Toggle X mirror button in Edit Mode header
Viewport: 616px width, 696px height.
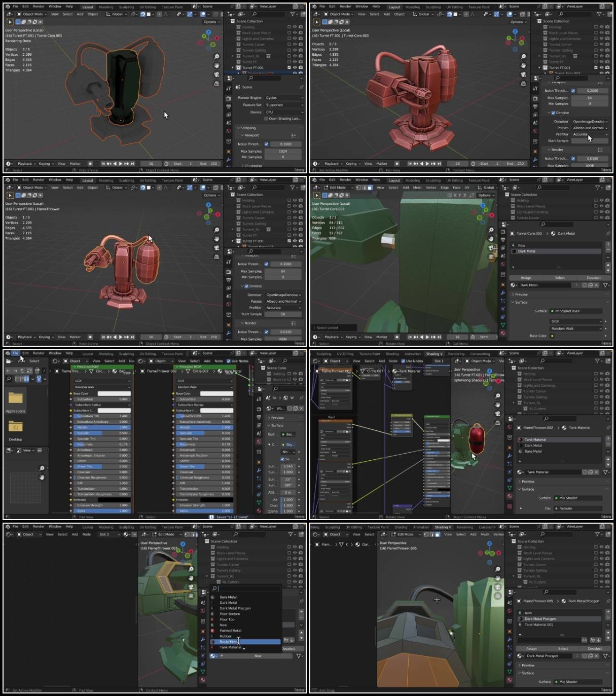(x=455, y=195)
